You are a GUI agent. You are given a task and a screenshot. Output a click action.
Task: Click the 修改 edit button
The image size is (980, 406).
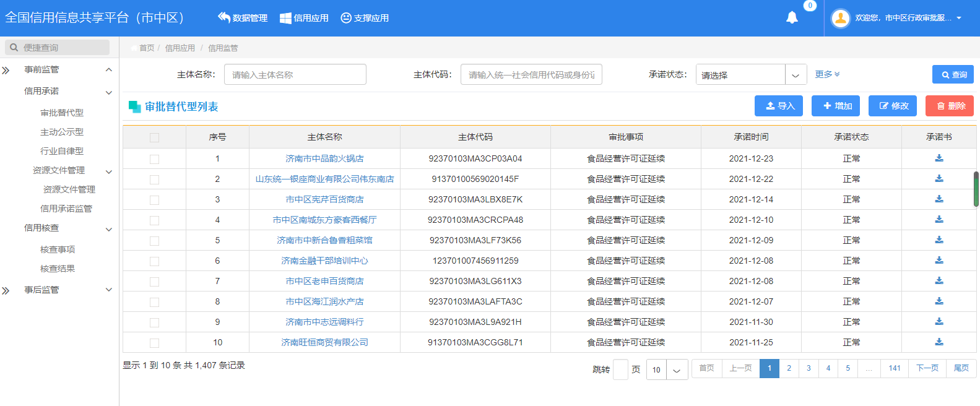tap(893, 106)
